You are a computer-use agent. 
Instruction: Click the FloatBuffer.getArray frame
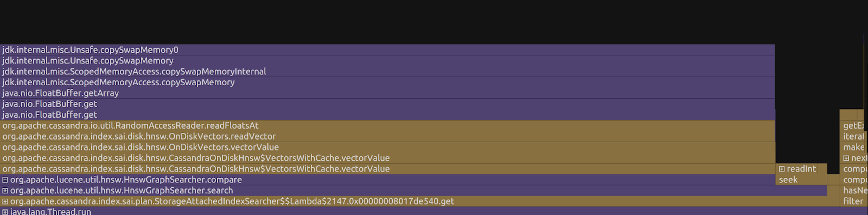point(387,93)
